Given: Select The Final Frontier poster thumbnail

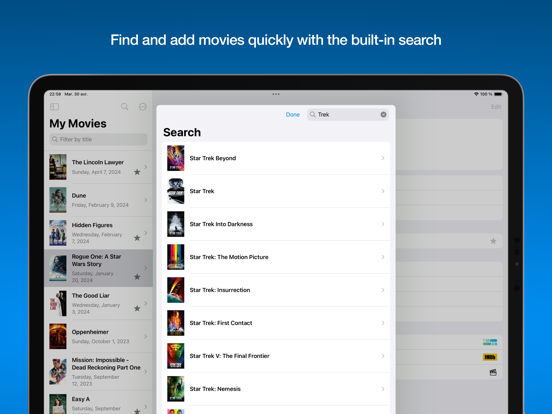Looking at the screenshot, I should point(175,356).
